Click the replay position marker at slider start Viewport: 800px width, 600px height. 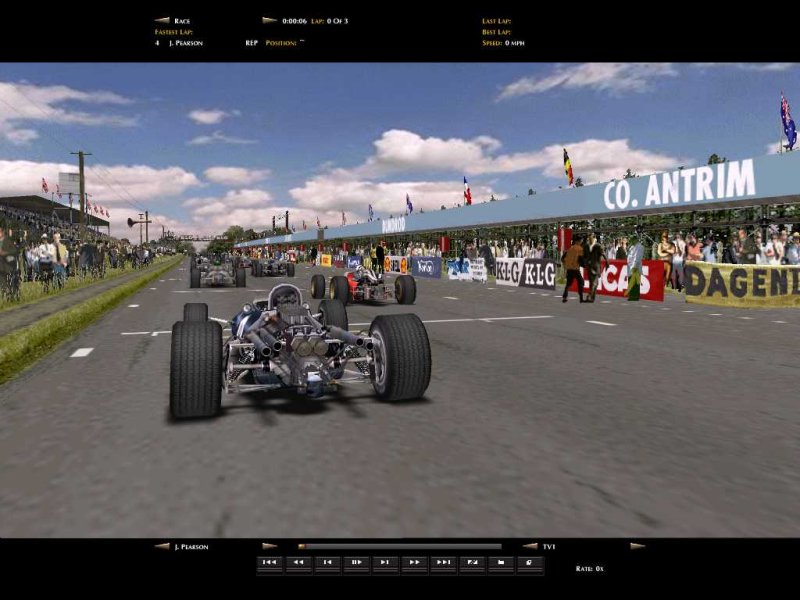302,546
